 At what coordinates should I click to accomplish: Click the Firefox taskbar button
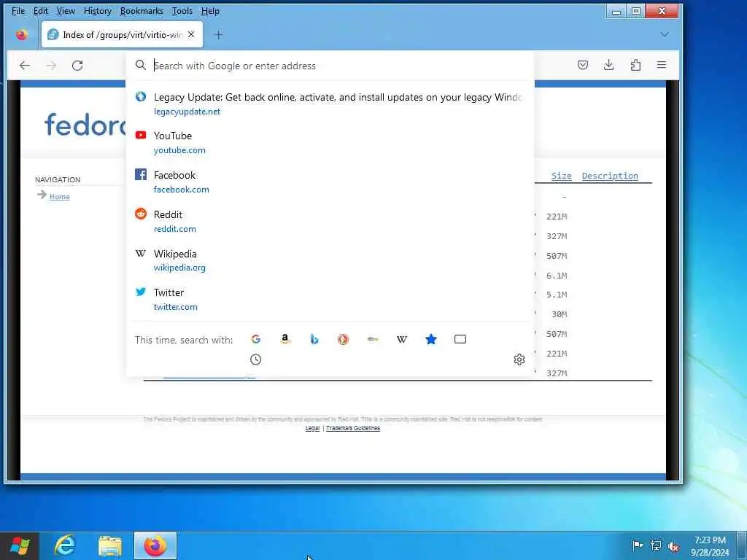coord(155,545)
